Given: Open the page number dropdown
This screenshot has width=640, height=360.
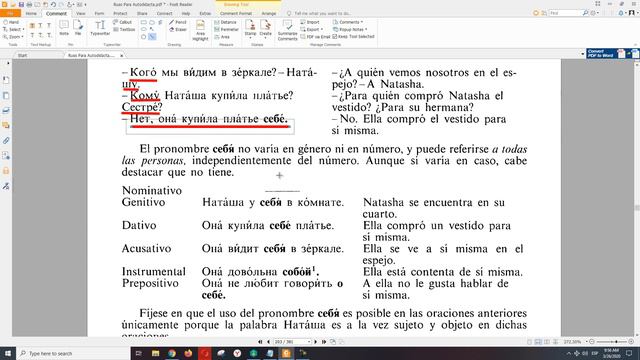Looking at the screenshot, I should coord(309,342).
